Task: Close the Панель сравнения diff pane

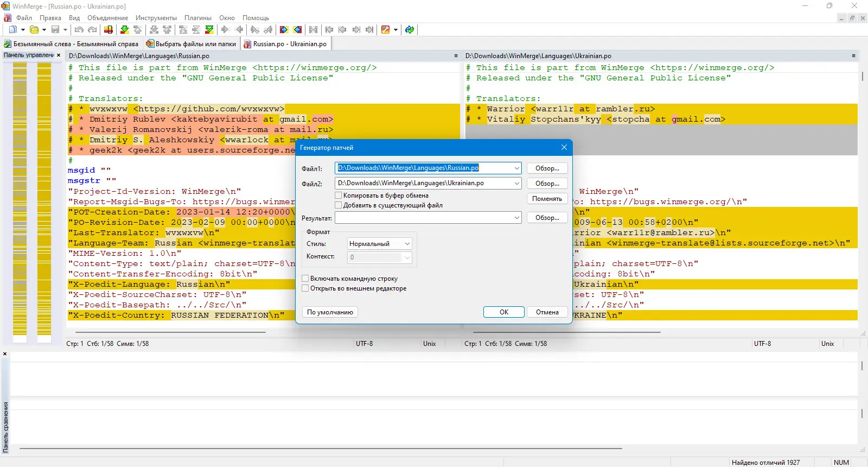Action: tap(5, 354)
